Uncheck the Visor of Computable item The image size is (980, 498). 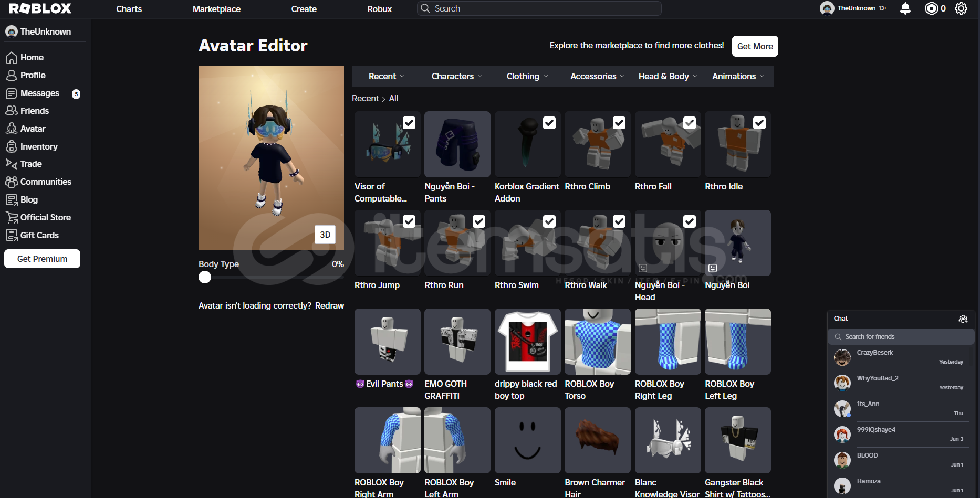409,123
